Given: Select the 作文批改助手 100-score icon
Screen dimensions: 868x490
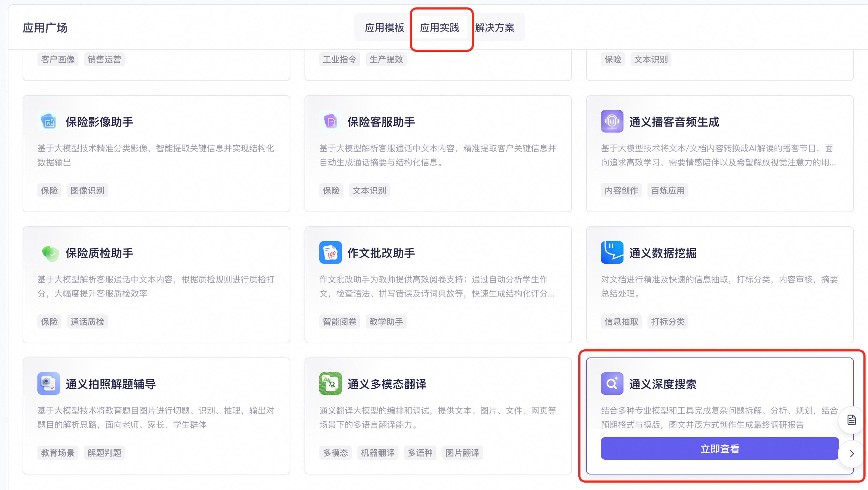Looking at the screenshot, I should coord(331,252).
